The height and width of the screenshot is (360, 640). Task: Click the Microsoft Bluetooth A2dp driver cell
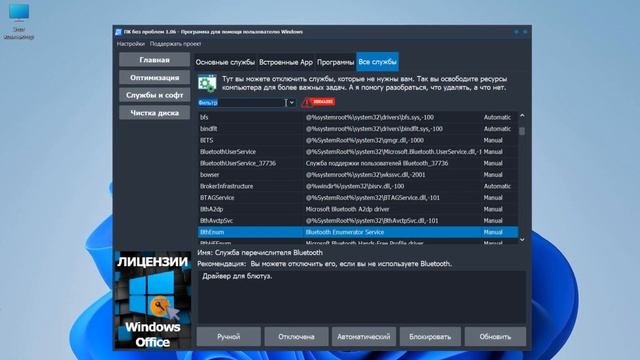coord(347,209)
